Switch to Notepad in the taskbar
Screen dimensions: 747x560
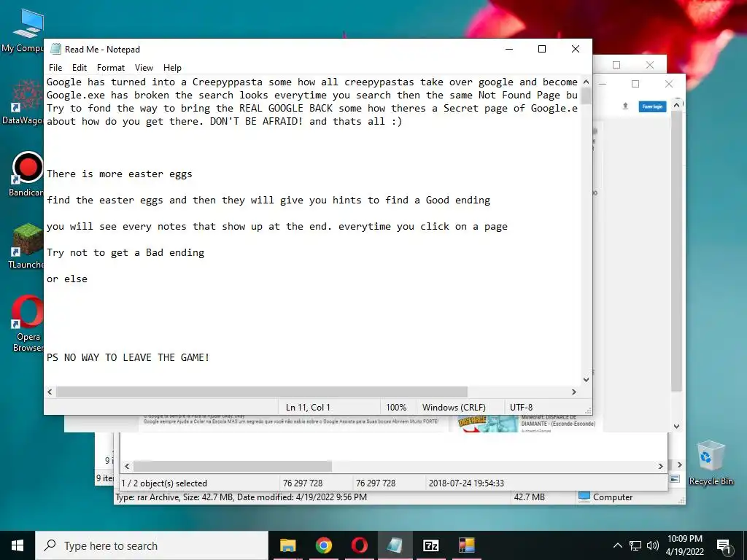point(395,545)
